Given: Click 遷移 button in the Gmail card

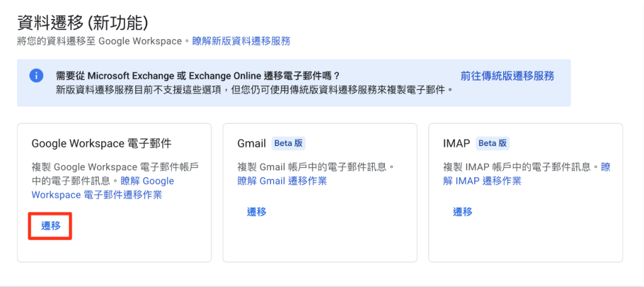Looking at the screenshot, I should coord(257,211).
